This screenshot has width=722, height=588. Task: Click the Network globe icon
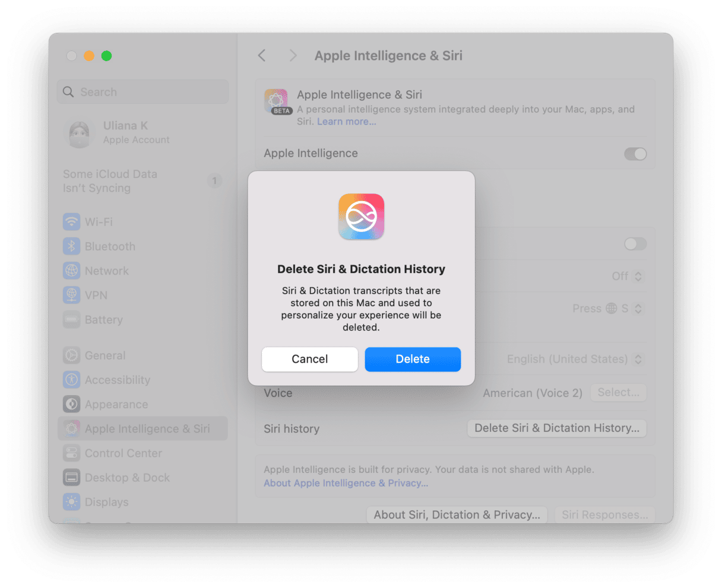[x=71, y=271]
